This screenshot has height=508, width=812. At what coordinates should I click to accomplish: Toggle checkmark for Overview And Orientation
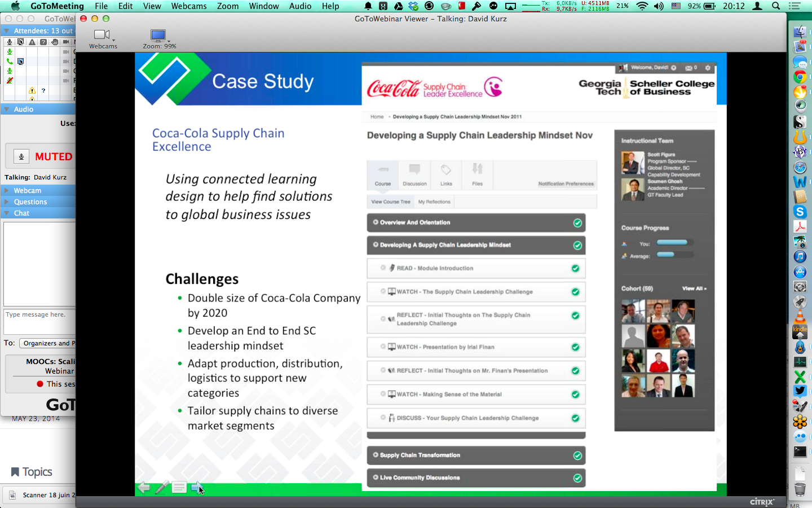(x=577, y=223)
